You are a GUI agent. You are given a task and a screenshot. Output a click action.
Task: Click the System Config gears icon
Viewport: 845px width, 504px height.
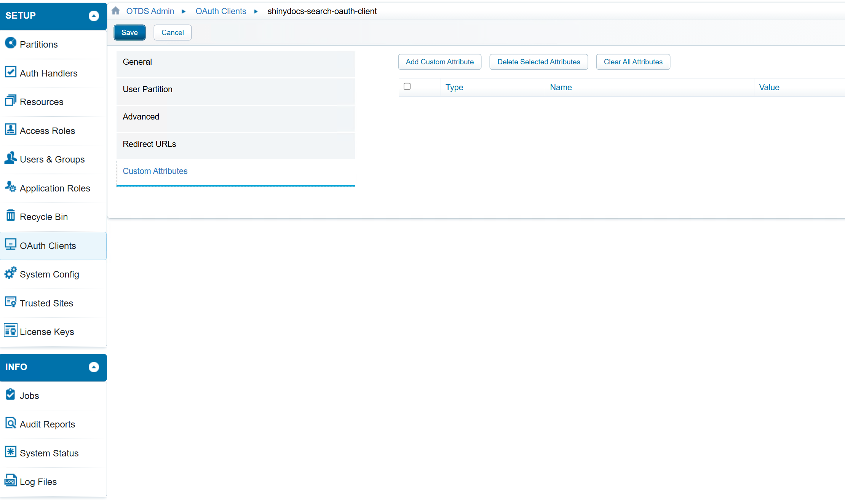10,273
